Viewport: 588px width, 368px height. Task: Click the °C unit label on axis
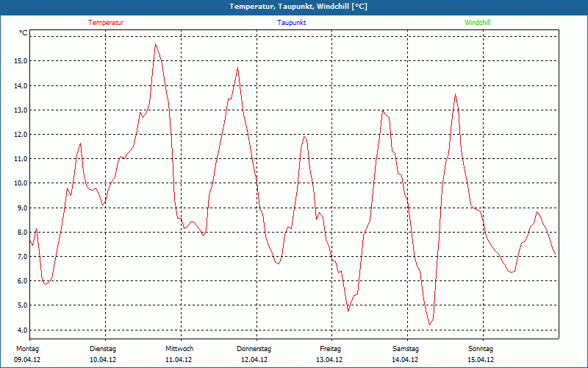(24, 33)
